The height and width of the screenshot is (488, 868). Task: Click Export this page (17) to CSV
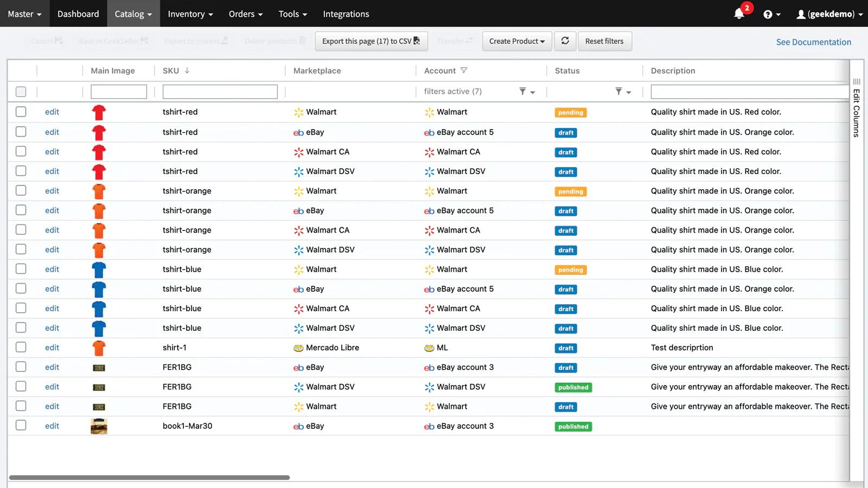(x=371, y=41)
